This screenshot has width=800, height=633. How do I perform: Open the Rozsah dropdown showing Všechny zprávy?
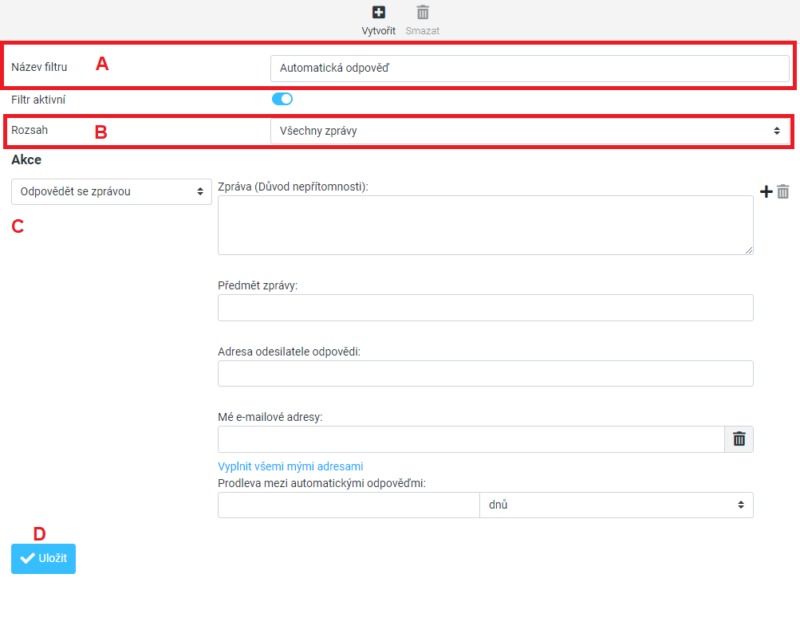[529, 131]
